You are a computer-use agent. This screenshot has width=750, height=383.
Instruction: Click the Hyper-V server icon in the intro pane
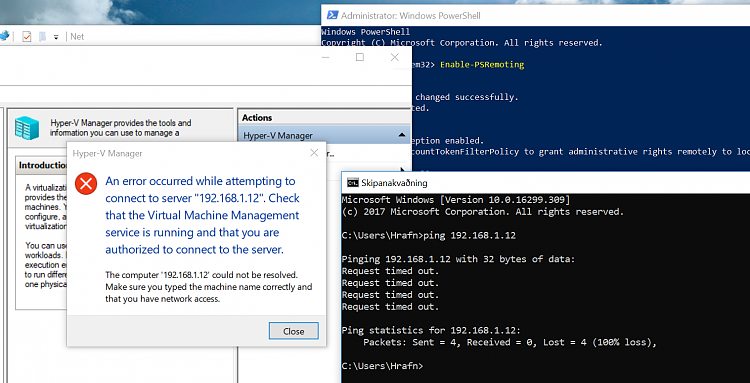tap(27, 128)
